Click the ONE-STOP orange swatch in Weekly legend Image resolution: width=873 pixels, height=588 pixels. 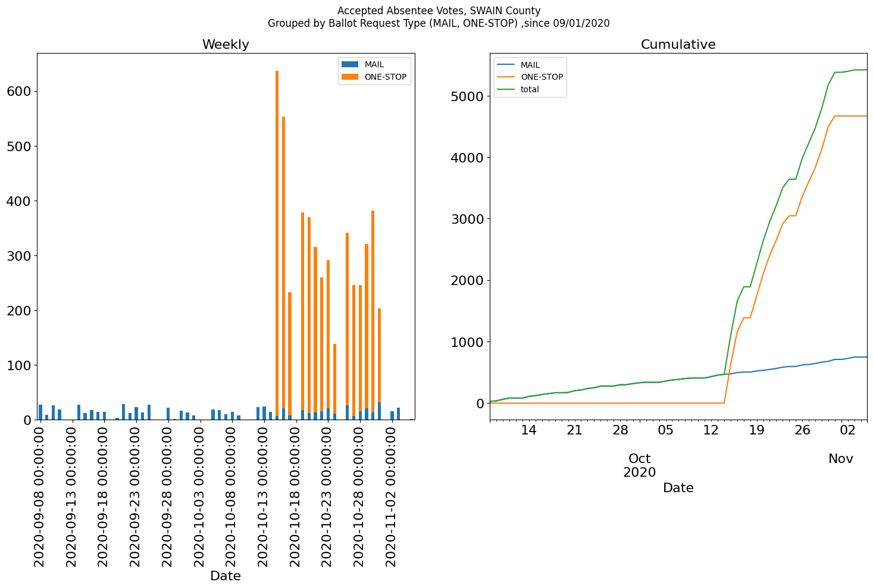point(350,77)
